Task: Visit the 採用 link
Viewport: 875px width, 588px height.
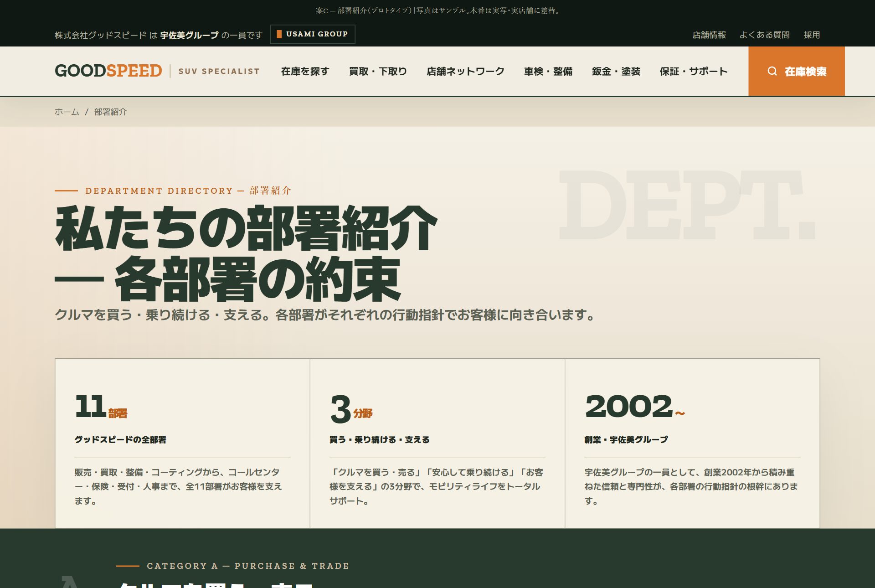Action: tap(812, 35)
